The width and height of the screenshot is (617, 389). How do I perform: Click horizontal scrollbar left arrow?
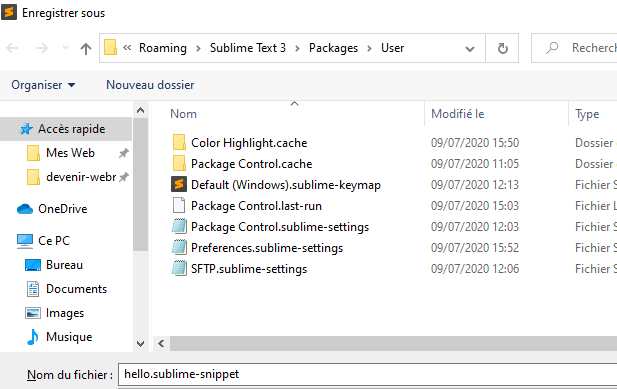(161, 344)
